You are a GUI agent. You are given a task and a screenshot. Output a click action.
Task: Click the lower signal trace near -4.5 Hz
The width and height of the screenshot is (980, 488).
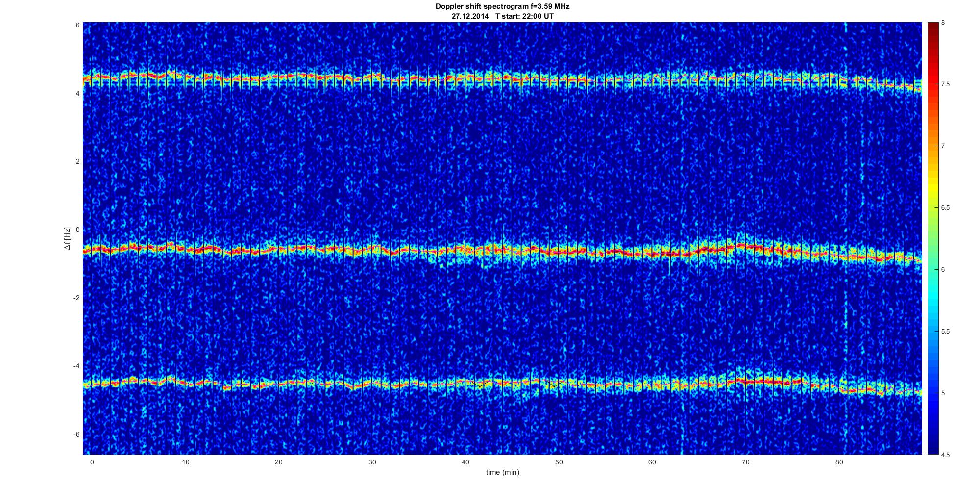click(502, 384)
